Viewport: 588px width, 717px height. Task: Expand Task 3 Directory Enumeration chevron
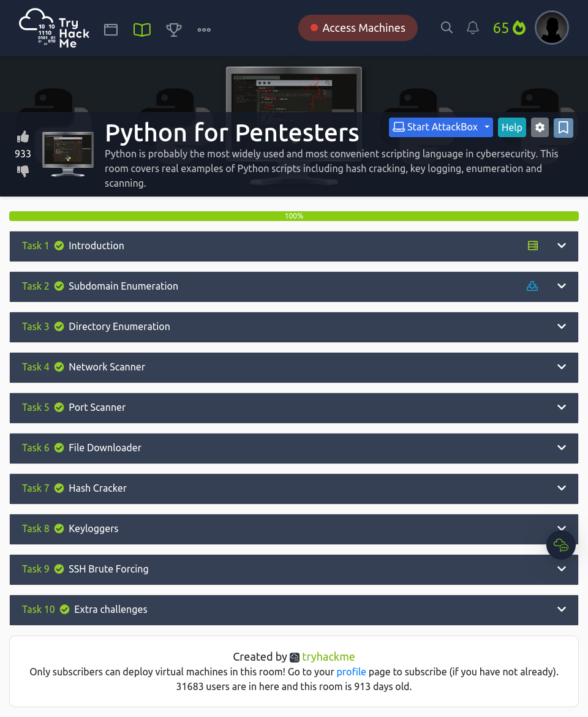(562, 326)
